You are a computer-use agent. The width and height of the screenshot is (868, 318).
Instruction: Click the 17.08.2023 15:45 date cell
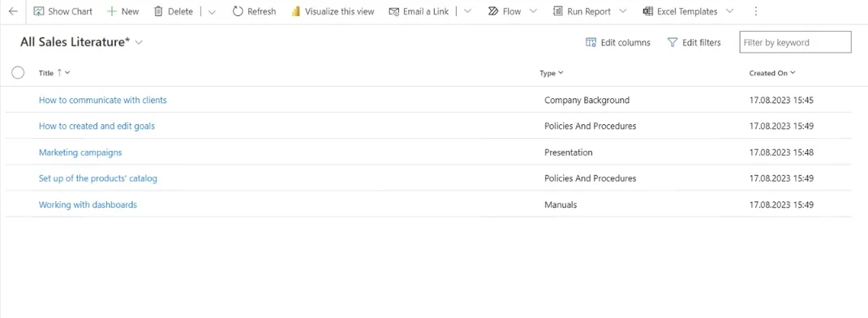[781, 101]
